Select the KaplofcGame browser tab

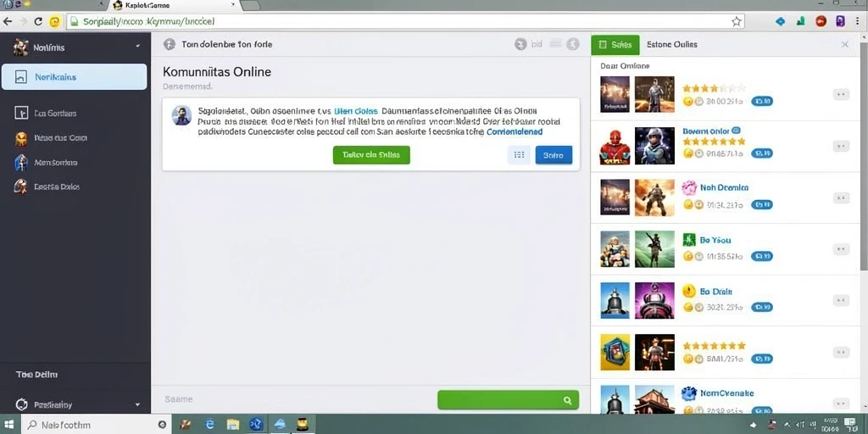point(174,5)
